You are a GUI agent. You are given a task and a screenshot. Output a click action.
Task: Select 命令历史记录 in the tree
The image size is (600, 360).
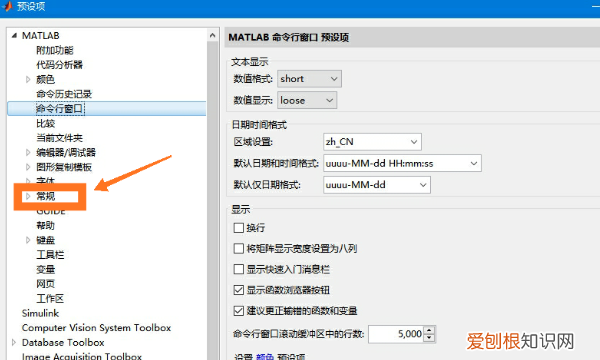(x=64, y=94)
